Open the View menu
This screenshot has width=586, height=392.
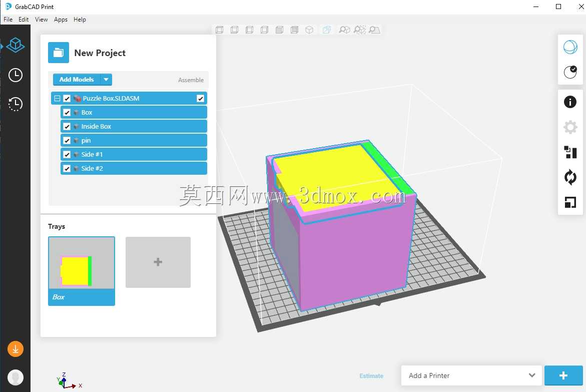[41, 20]
